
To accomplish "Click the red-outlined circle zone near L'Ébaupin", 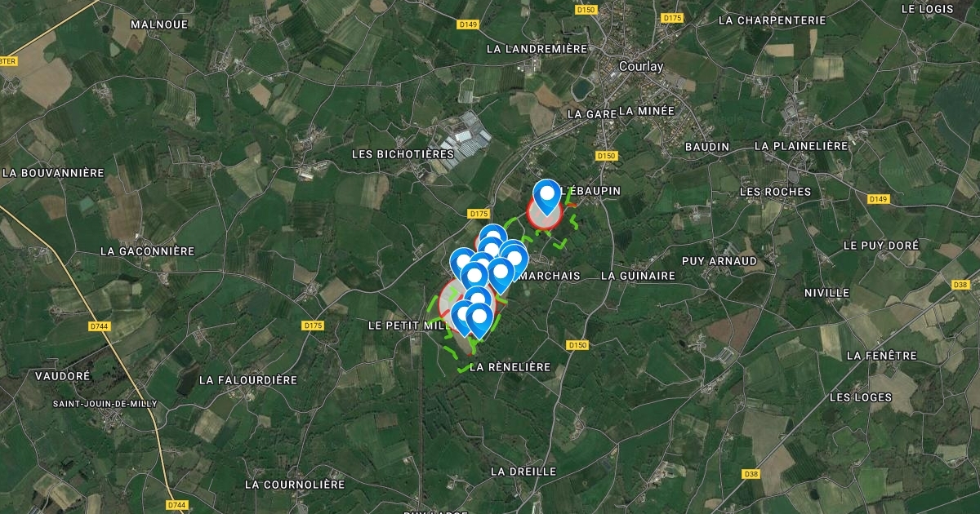I will pyautogui.click(x=544, y=212).
